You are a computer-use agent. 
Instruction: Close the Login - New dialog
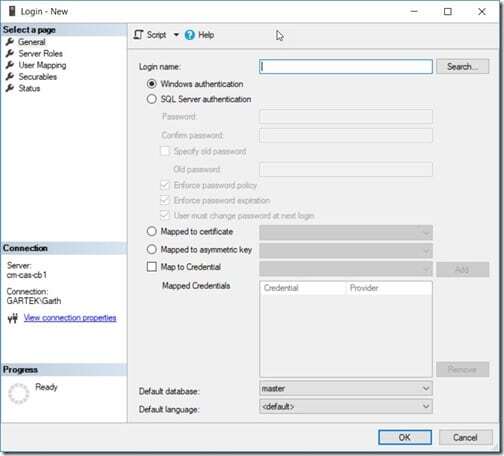point(482,12)
